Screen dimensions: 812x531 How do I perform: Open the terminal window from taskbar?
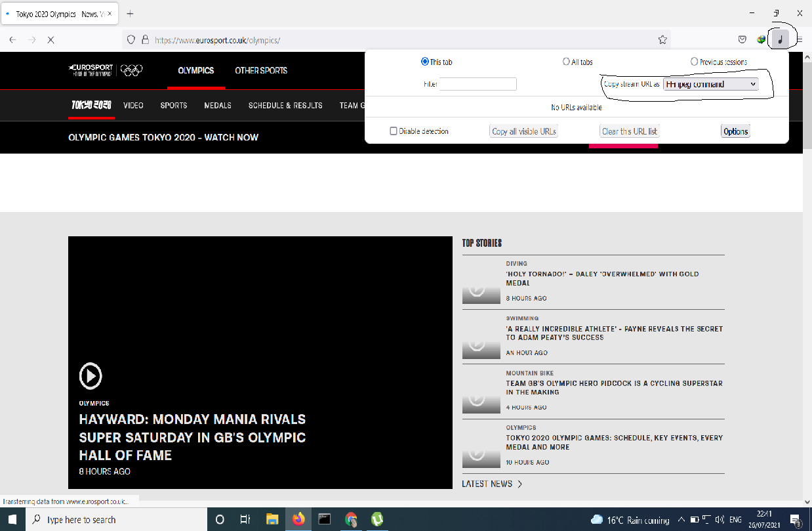tap(324, 519)
